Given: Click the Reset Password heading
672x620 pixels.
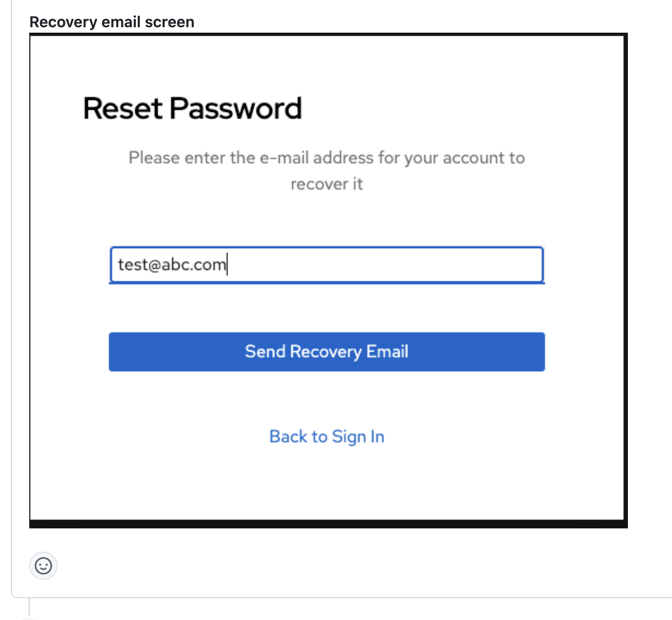Looking at the screenshot, I should (192, 108).
